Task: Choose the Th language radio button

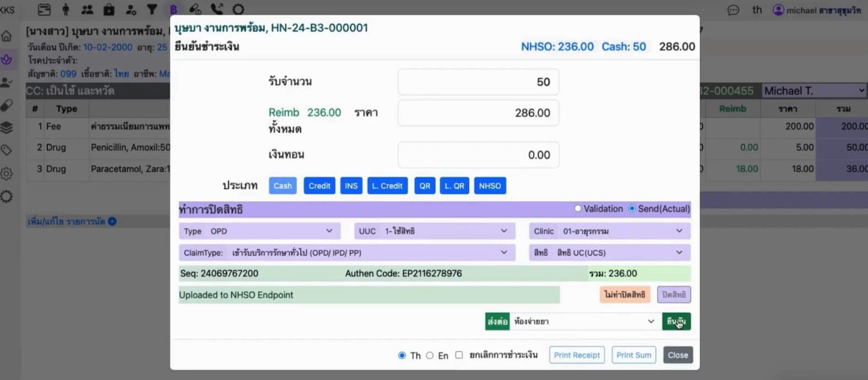Action: (x=402, y=355)
